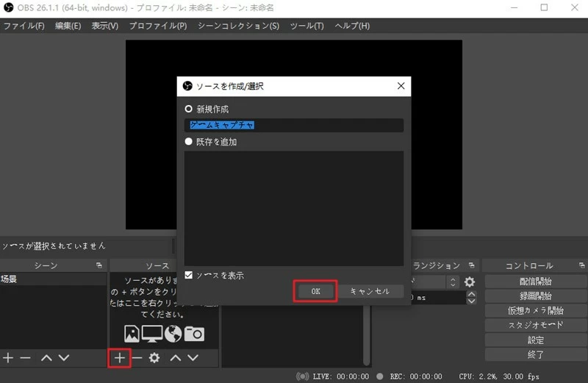The width and height of the screenshot is (588, 383).
Task: Open the ヘルプ(H) menu
Action: [x=352, y=26]
